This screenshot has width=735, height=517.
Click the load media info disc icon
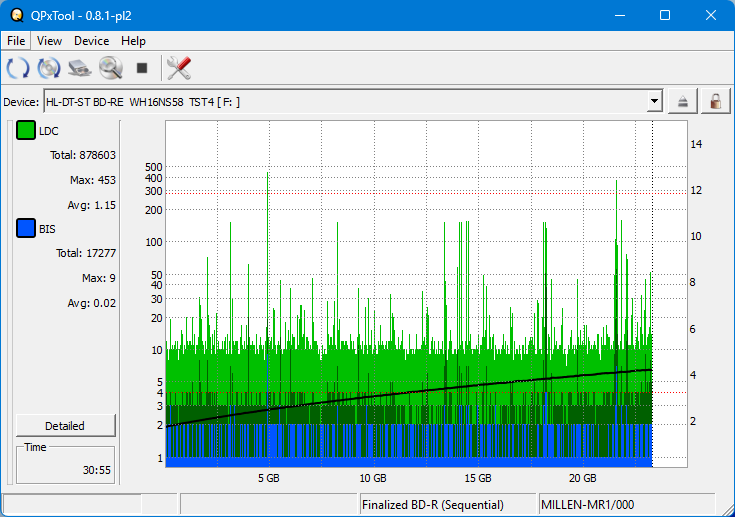tap(49, 68)
